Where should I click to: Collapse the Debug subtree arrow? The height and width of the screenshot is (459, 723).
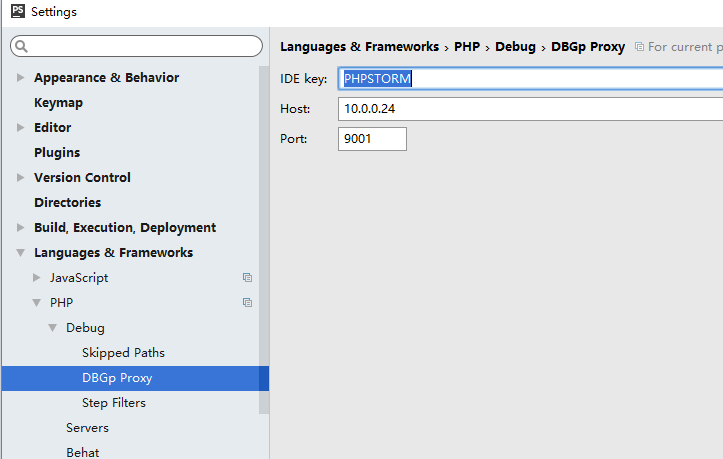53,328
